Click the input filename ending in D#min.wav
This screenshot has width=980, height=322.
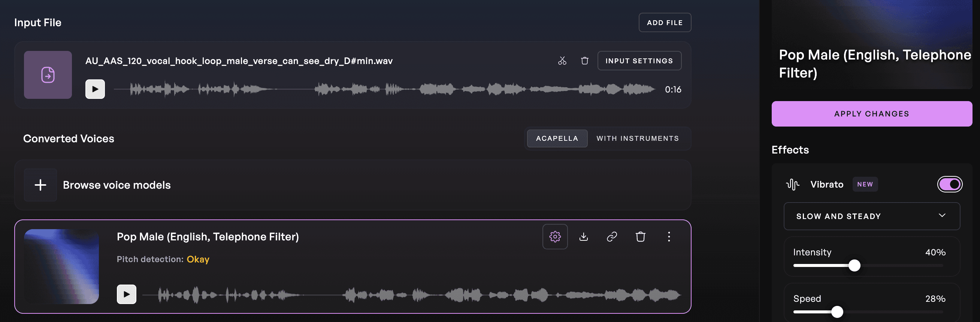tap(239, 61)
